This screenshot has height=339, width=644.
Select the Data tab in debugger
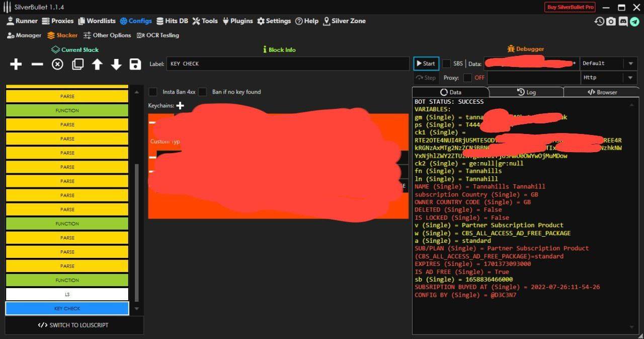pyautogui.click(x=450, y=92)
